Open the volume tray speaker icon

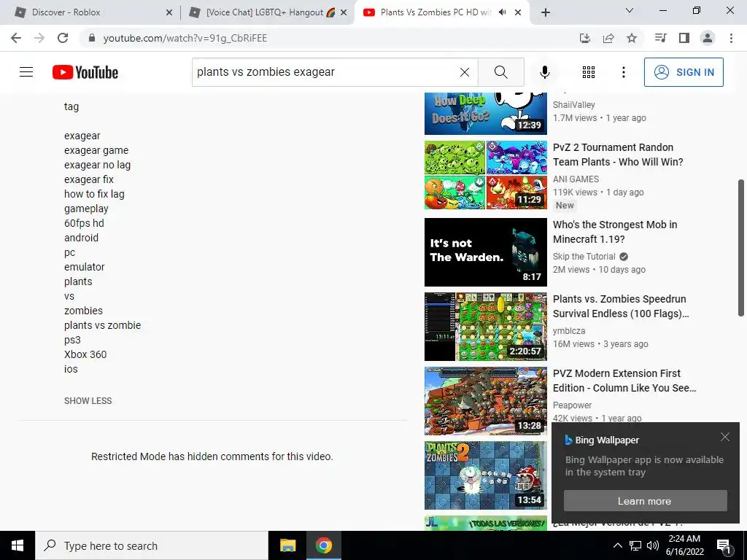pos(653,545)
